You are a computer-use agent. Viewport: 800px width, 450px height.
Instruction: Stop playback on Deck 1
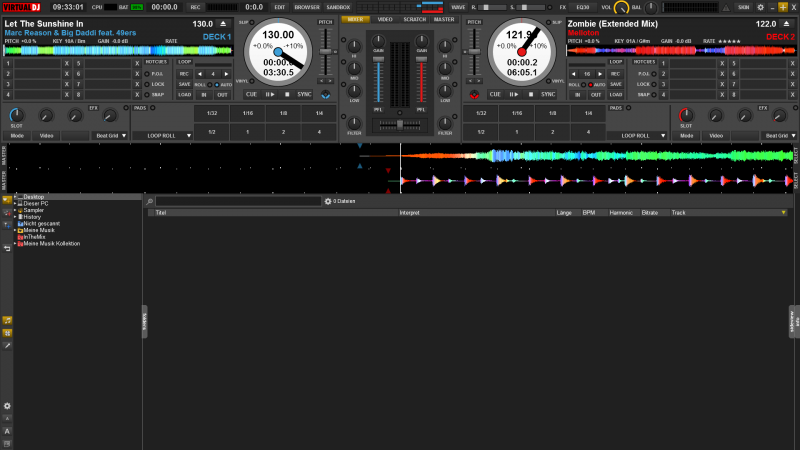click(287, 94)
